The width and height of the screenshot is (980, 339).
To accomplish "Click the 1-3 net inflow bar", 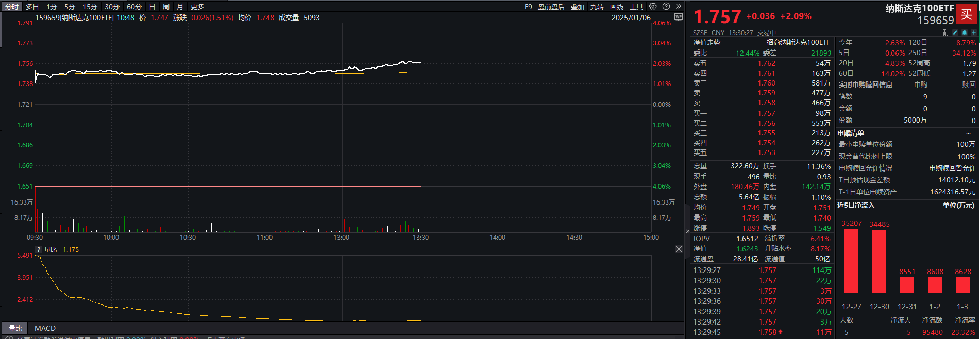I will pyautogui.click(x=962, y=285).
